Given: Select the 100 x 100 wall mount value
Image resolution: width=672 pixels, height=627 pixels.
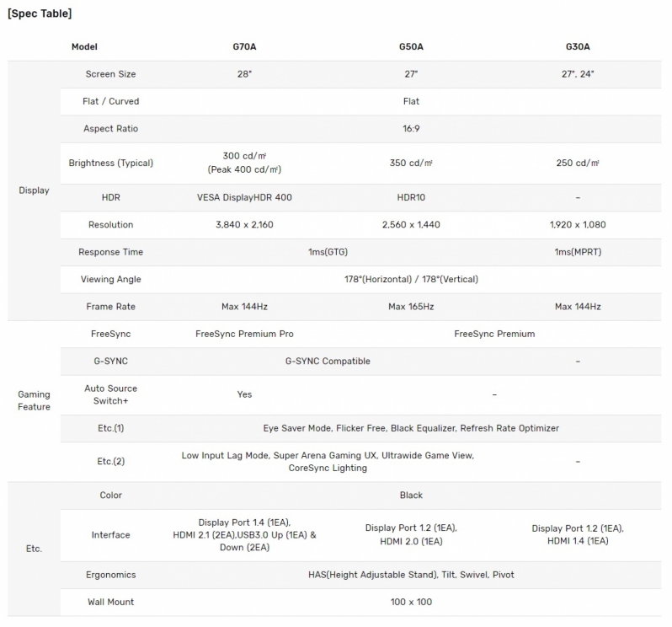Looking at the screenshot, I should pyautogui.click(x=411, y=602).
